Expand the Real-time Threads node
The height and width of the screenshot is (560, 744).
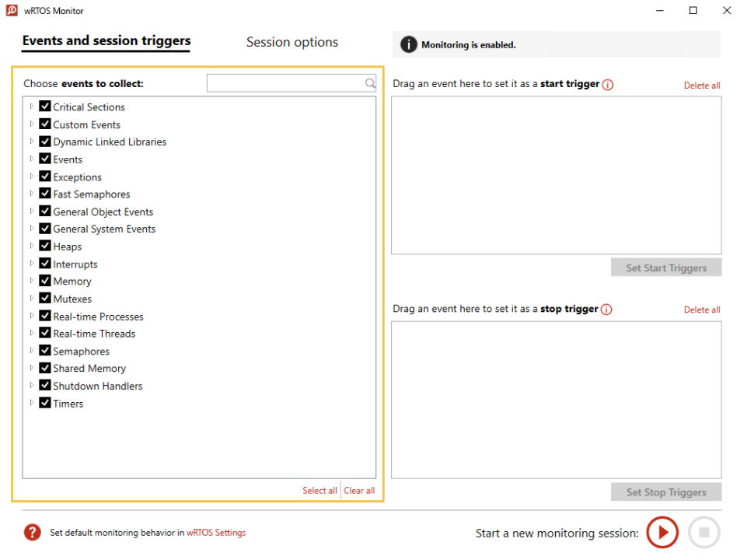pos(32,333)
